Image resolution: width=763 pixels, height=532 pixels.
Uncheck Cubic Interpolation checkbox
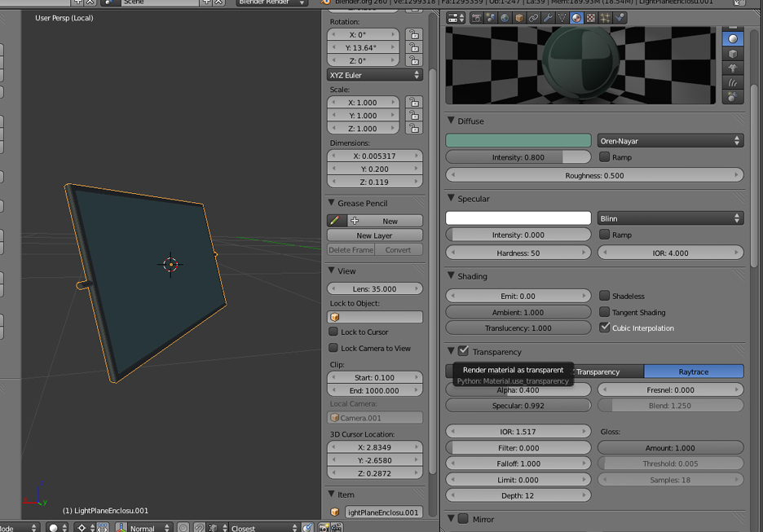(x=604, y=328)
